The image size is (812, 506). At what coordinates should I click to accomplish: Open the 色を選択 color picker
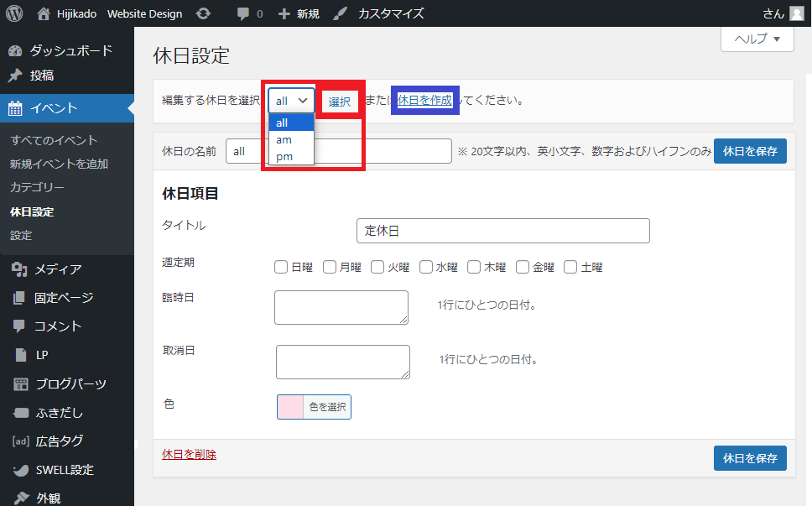314,407
